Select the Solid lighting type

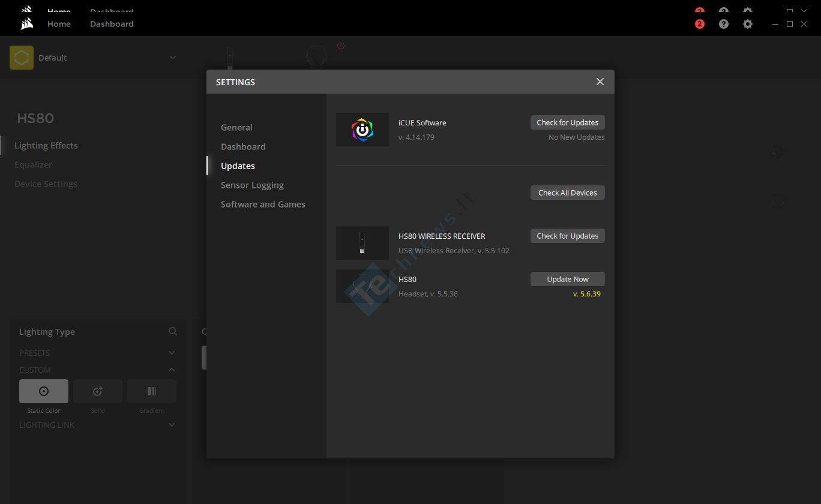(98, 391)
